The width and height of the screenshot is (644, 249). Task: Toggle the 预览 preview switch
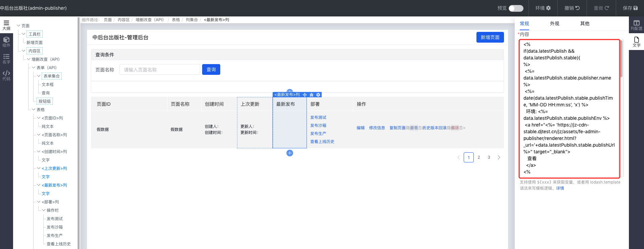[516, 8]
